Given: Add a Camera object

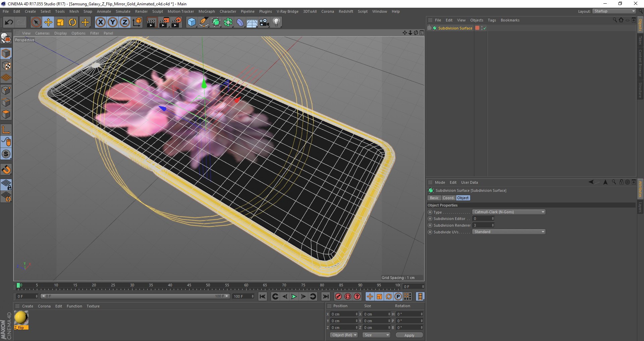Looking at the screenshot, I should click(264, 22).
